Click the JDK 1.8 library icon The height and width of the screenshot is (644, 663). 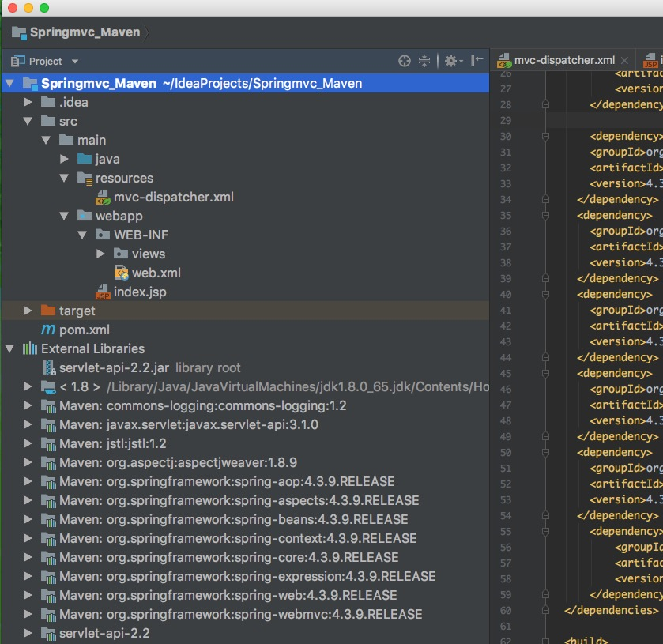click(x=48, y=387)
